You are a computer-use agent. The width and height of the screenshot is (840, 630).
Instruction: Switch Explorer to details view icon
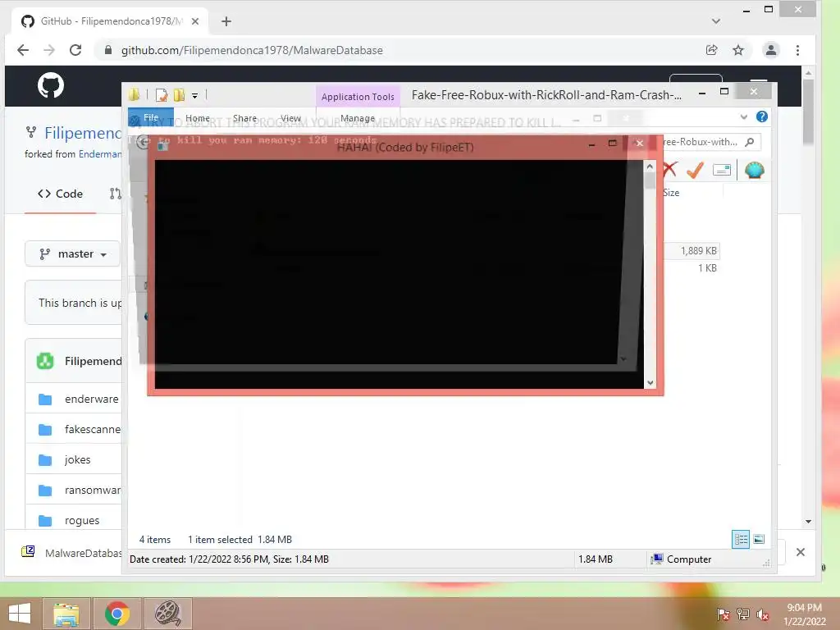click(741, 539)
